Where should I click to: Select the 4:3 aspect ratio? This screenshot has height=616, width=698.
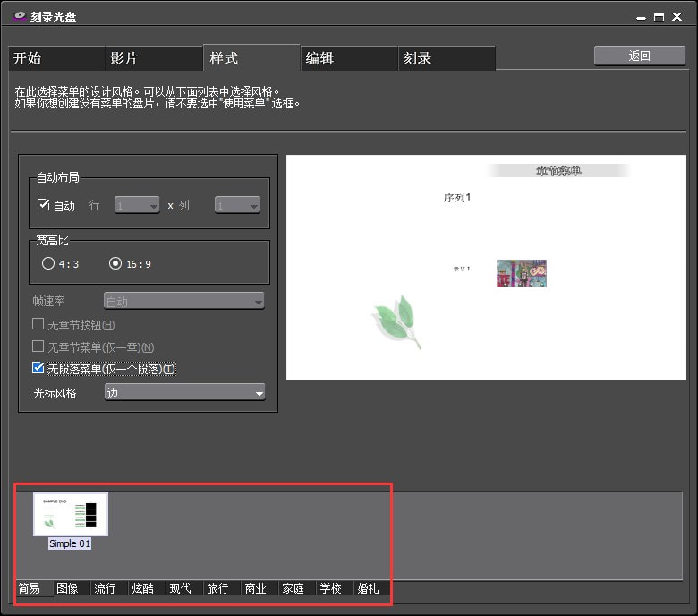tap(48, 263)
